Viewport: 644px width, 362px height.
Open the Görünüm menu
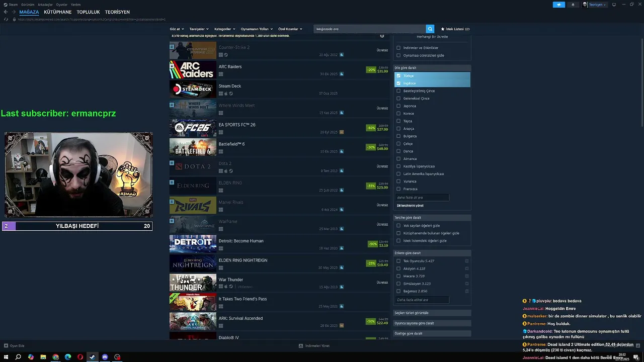[x=28, y=5]
